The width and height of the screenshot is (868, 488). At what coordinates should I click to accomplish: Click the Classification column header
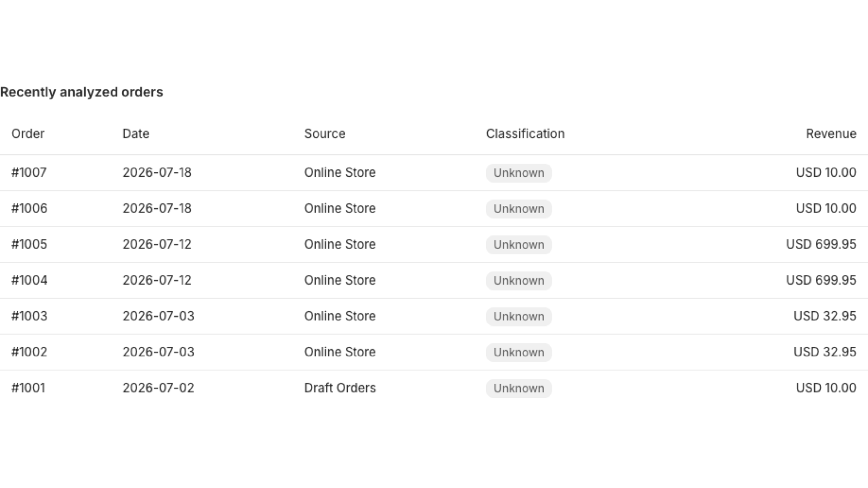(525, 133)
